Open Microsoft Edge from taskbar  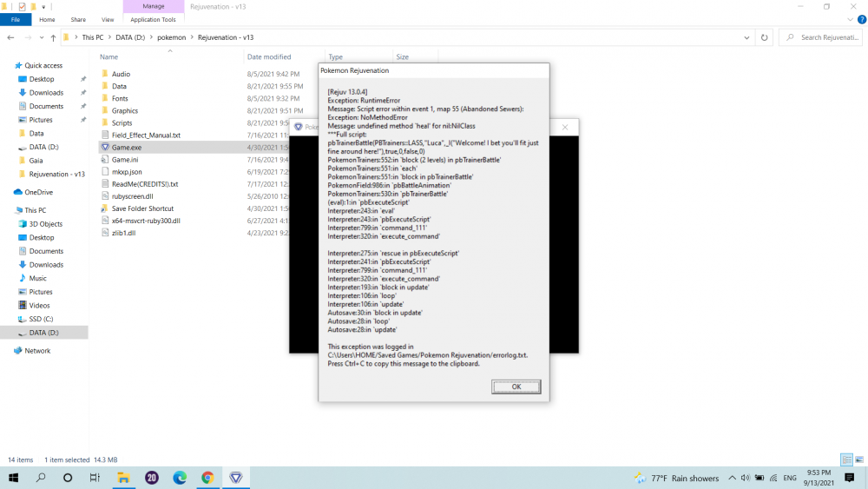click(x=180, y=478)
